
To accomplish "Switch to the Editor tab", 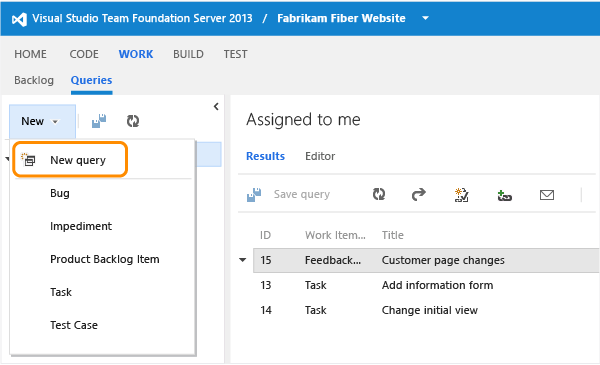I will pyautogui.click(x=320, y=156).
